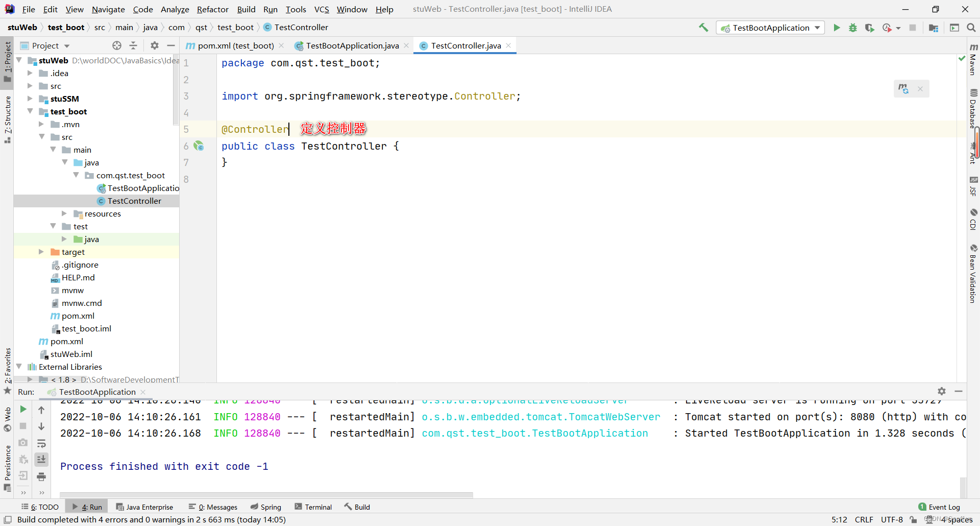
Task: Load Maven changes floating icon
Action: (903, 89)
